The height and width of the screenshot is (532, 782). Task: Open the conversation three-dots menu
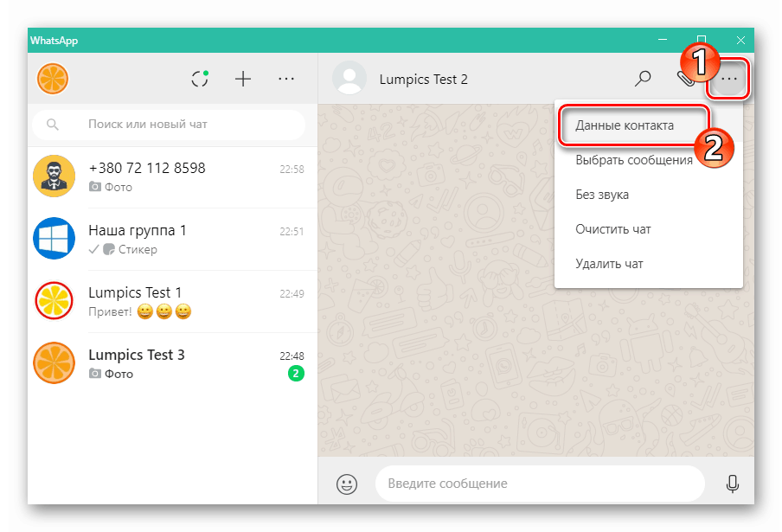tap(728, 79)
